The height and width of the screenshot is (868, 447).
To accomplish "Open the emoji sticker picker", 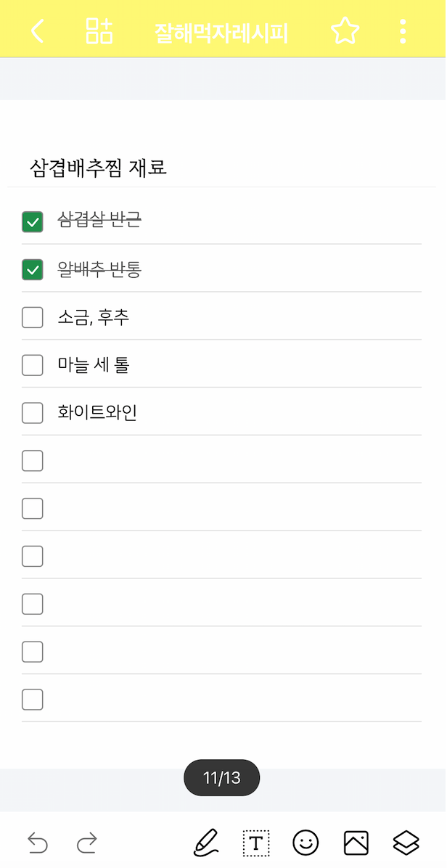I will tap(305, 843).
